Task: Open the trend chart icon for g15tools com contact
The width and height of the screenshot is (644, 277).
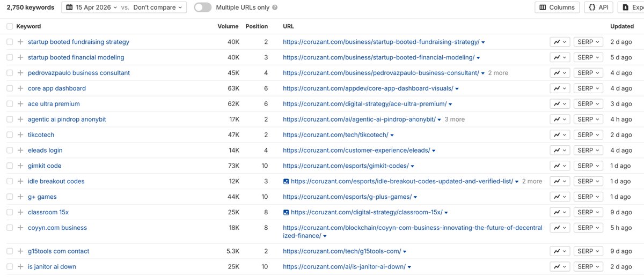Action: 560,251
